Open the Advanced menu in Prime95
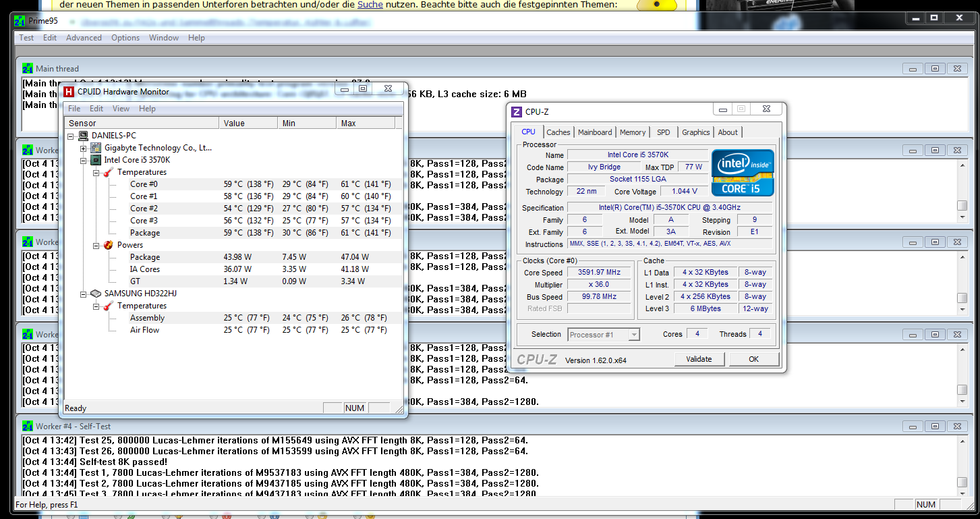The width and height of the screenshot is (980, 519). click(x=84, y=38)
